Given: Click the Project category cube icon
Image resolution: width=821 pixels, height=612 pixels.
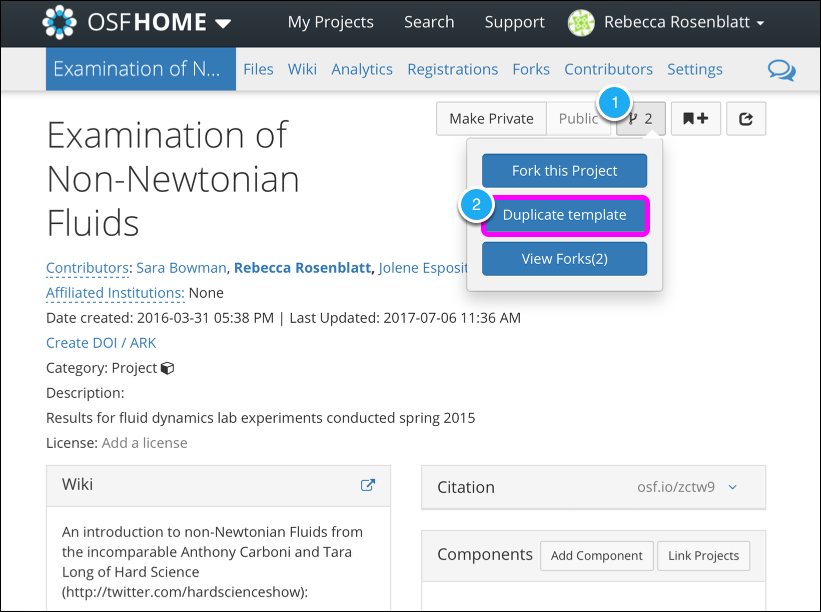Looking at the screenshot, I should (x=168, y=368).
